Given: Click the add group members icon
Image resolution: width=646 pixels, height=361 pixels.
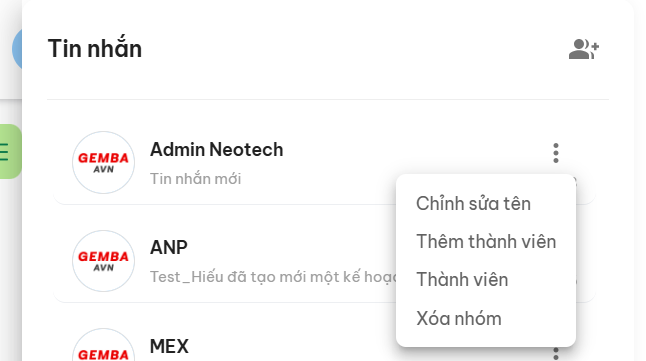Looking at the screenshot, I should coord(584,49).
